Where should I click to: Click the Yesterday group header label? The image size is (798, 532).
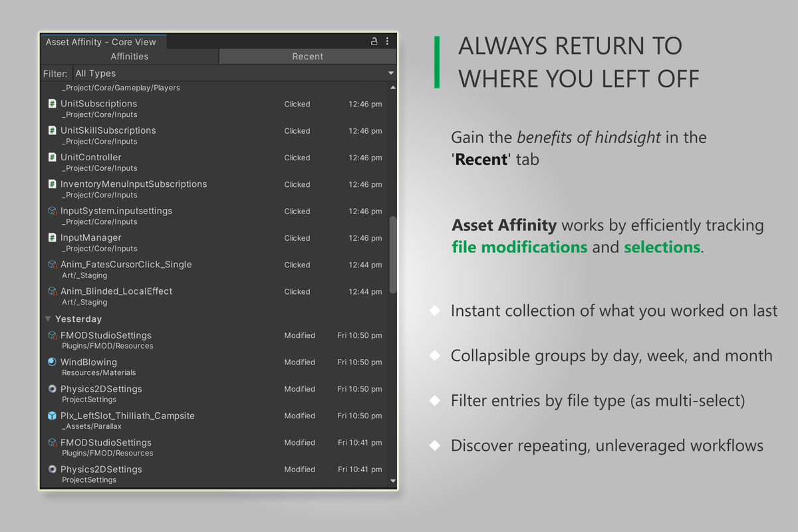[78, 319]
